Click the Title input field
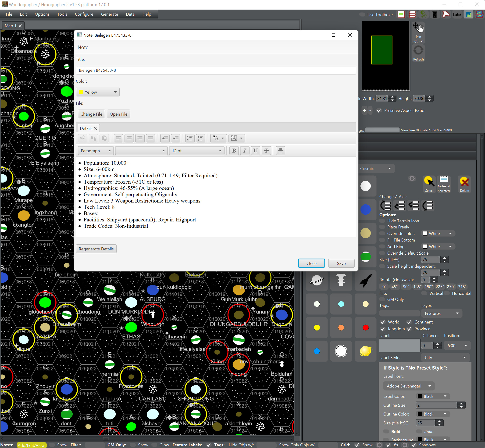 point(215,70)
